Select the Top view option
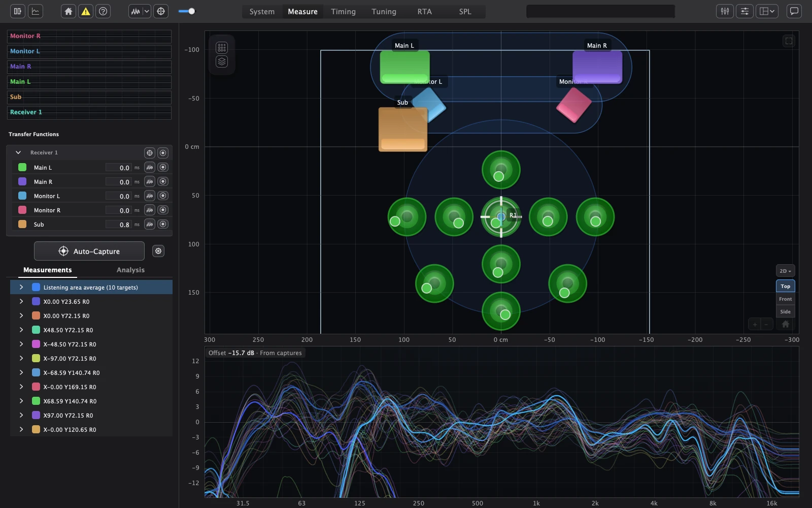This screenshot has height=508, width=812. [786, 286]
